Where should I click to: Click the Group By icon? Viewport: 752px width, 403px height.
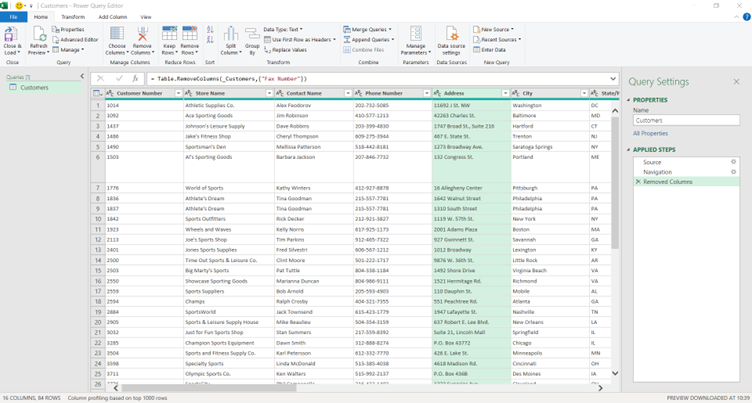252,34
